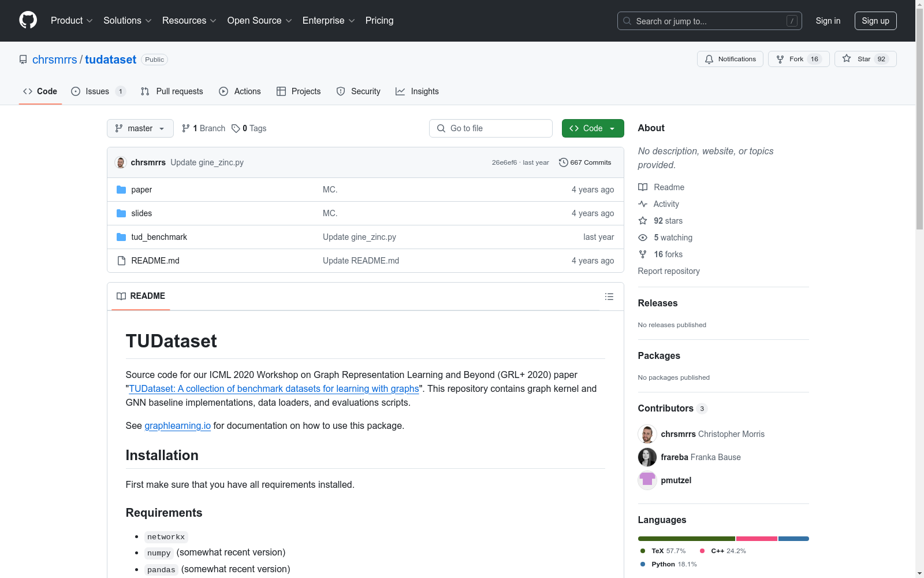
Task: Expand the Product menu
Action: tap(72, 21)
